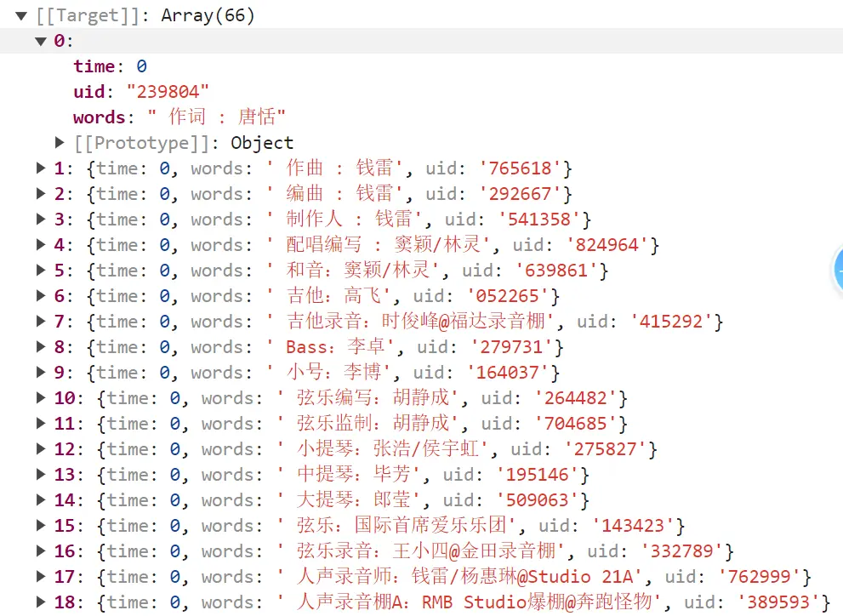Expand array item 6 with 吉他：高飞
Image resolution: width=843 pixels, height=616 pixels.
(x=40, y=295)
